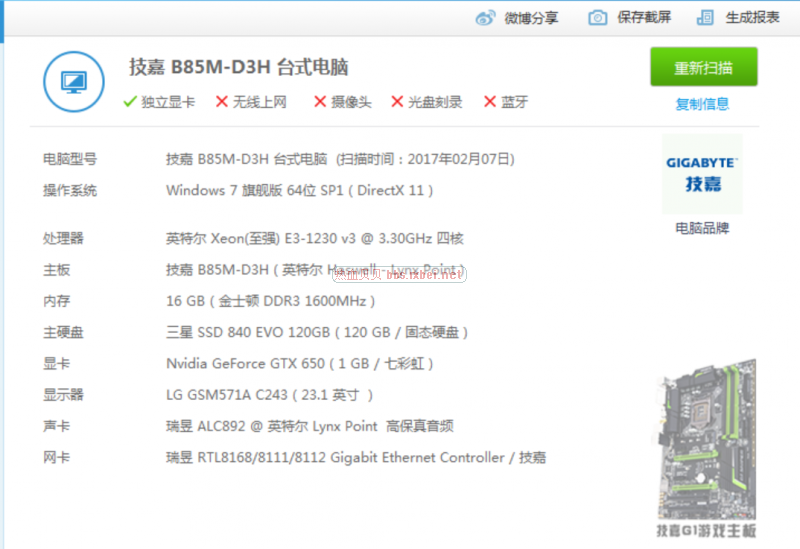The height and width of the screenshot is (549, 800).
Task: Click the 瑞昱 RTL8168 Gigabit Ethernet entry
Action: tap(356, 457)
